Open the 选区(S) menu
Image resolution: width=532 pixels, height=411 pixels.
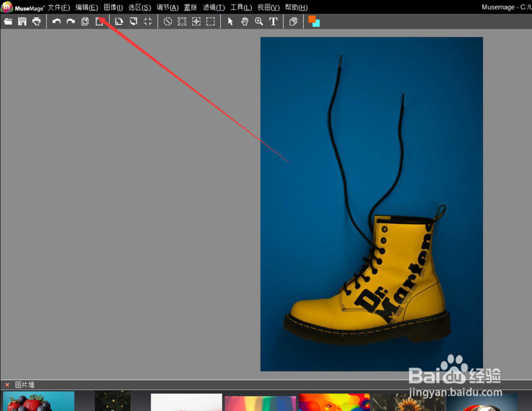point(139,7)
